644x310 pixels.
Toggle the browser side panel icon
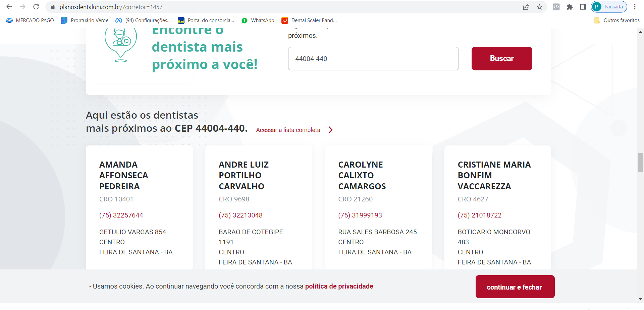[583, 7]
